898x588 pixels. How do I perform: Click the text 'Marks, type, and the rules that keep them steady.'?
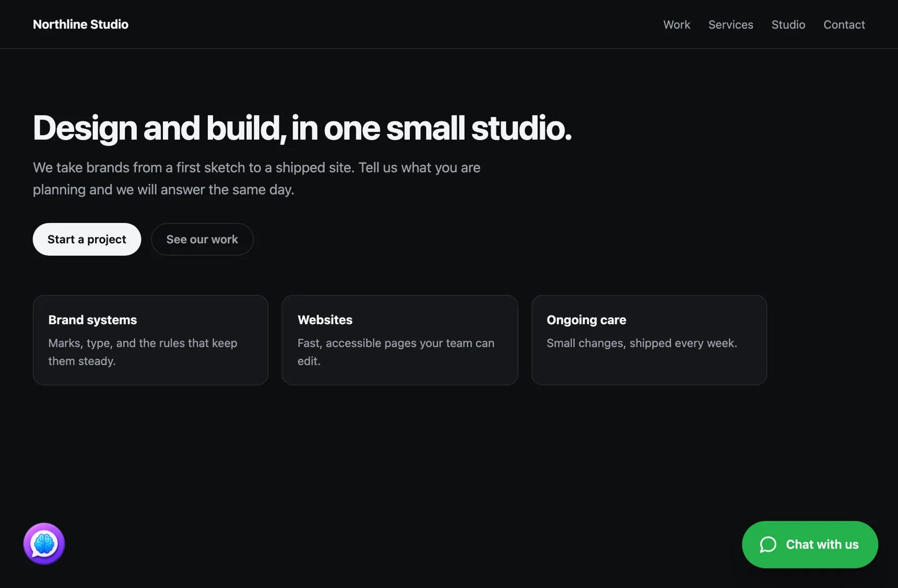coord(143,352)
